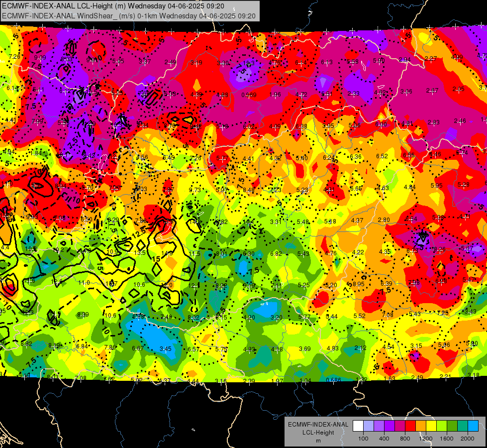Image resolution: width=487 pixels, height=448 pixels.
Task: Click the legend label 1200
Action: tap(425, 439)
